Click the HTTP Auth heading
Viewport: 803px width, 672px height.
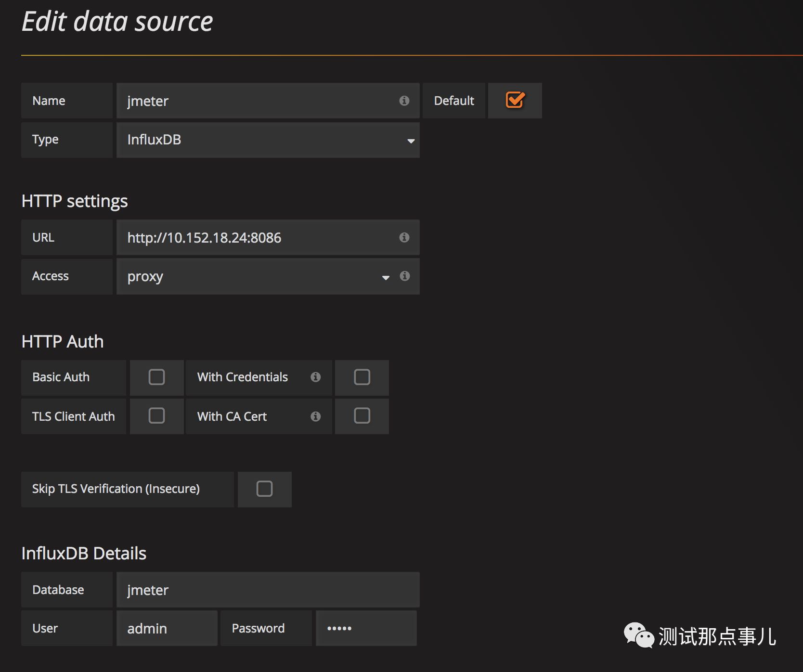pos(63,341)
